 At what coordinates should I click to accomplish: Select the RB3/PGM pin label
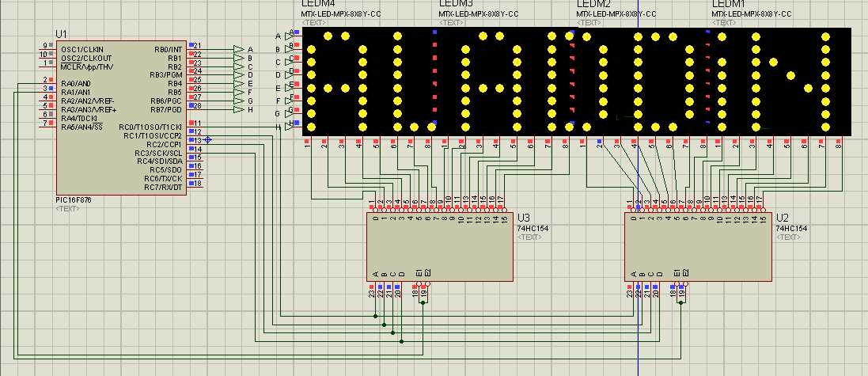point(165,74)
